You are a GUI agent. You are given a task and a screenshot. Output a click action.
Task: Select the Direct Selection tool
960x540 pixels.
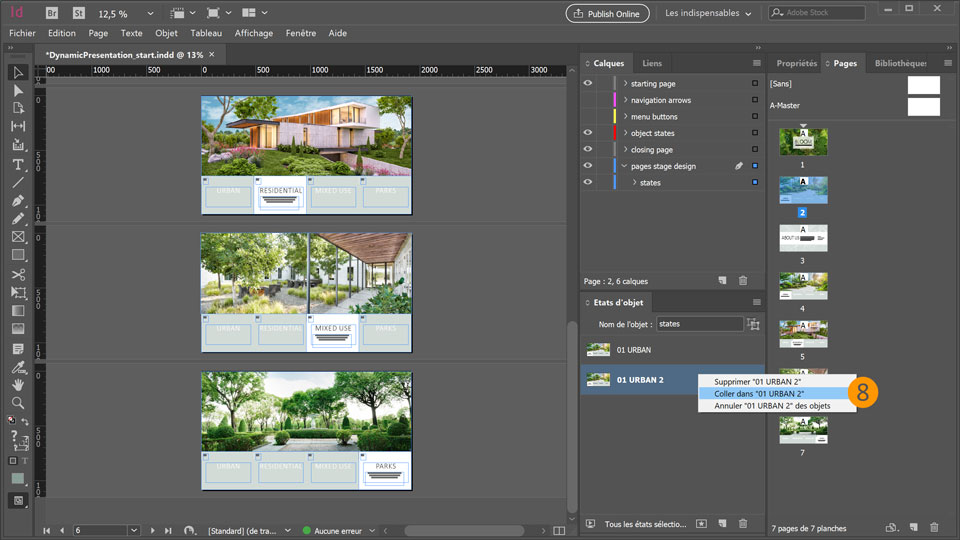point(18,91)
